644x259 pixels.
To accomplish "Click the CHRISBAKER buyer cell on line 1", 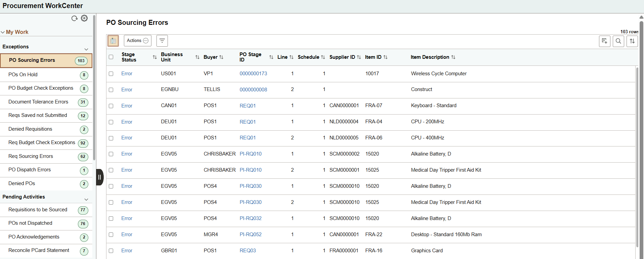I will point(220,154).
